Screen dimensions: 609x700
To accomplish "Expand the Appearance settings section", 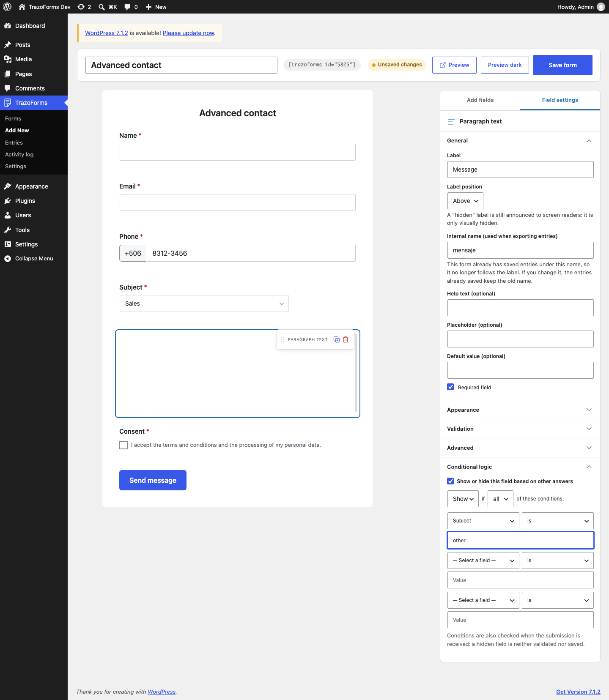I will pos(520,410).
